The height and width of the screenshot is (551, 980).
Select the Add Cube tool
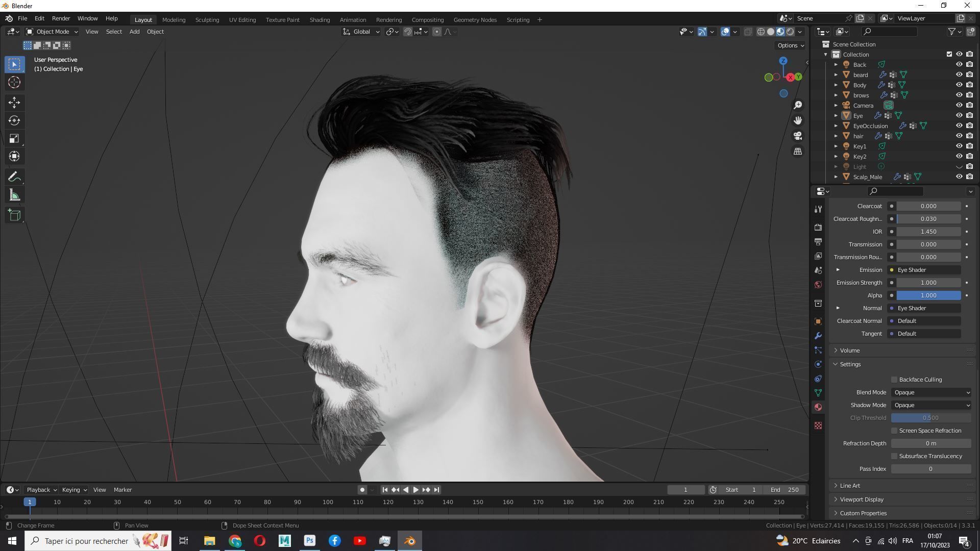pyautogui.click(x=14, y=215)
